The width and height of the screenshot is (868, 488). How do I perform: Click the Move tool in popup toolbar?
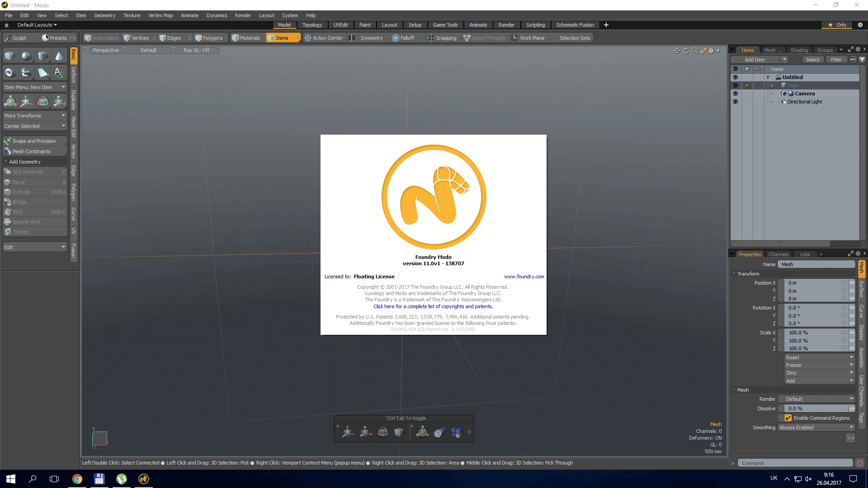(x=348, y=432)
